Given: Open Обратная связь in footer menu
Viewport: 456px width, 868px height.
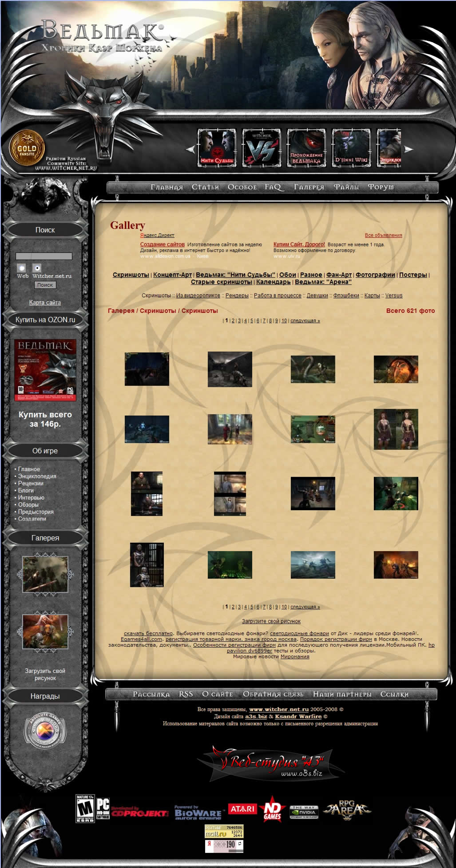Looking at the screenshot, I should click(273, 694).
